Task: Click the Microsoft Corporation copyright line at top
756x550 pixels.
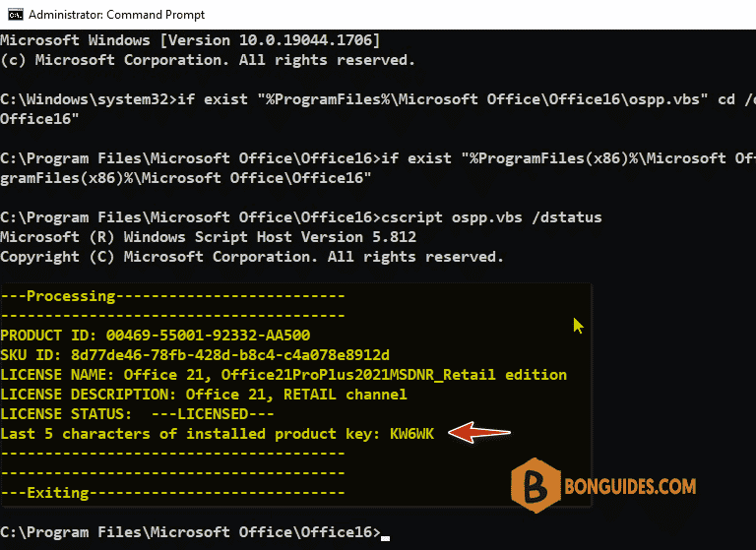Action: coord(208,60)
